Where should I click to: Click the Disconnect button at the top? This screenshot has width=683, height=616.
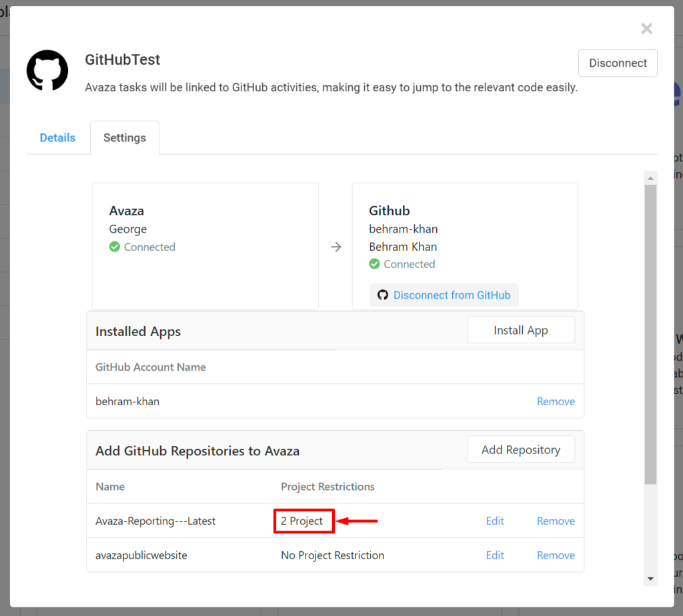tap(617, 63)
